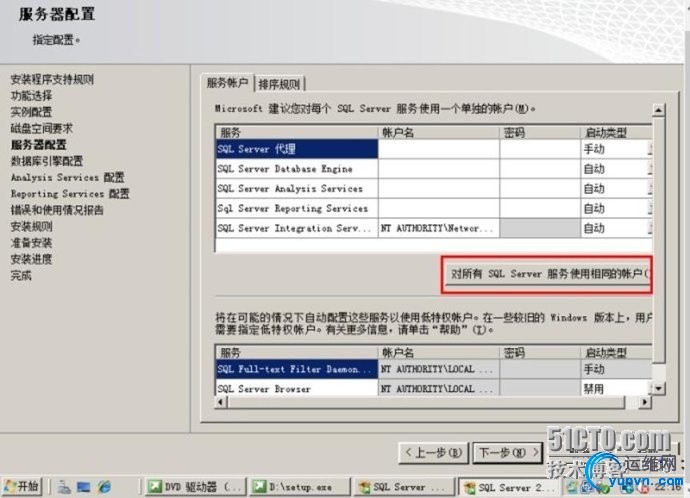The width and height of the screenshot is (690, 498).
Task: Select the SQL Server 代理 service row
Action: coord(297,149)
